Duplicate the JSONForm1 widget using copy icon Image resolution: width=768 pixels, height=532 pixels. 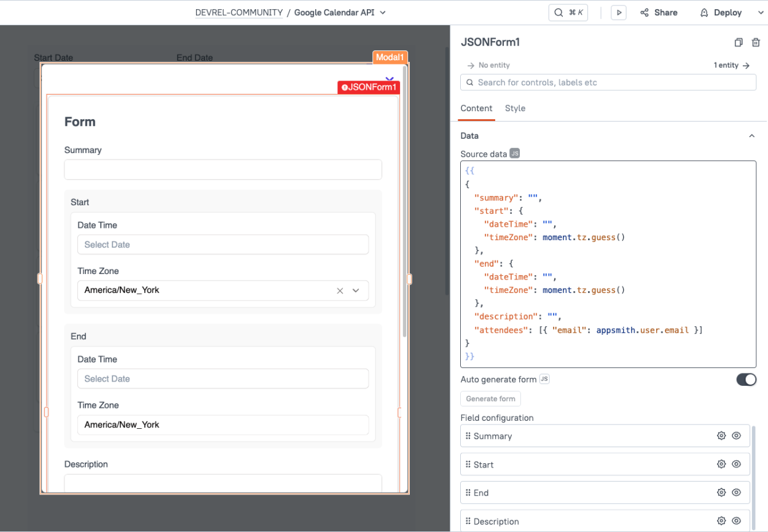point(738,42)
